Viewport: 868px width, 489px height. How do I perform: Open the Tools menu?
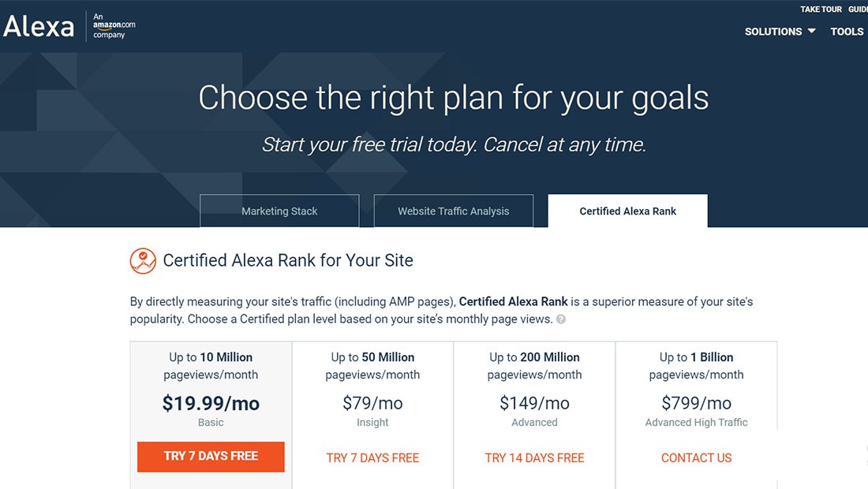pyautogui.click(x=847, y=32)
